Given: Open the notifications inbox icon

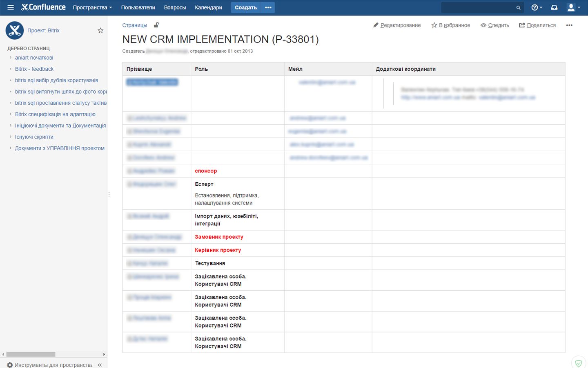Looking at the screenshot, I should click(x=554, y=7).
